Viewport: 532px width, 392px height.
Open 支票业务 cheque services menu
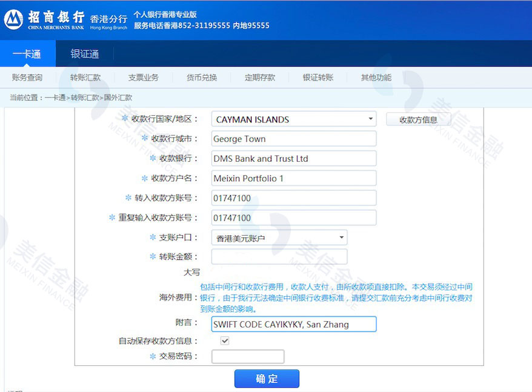(x=144, y=77)
